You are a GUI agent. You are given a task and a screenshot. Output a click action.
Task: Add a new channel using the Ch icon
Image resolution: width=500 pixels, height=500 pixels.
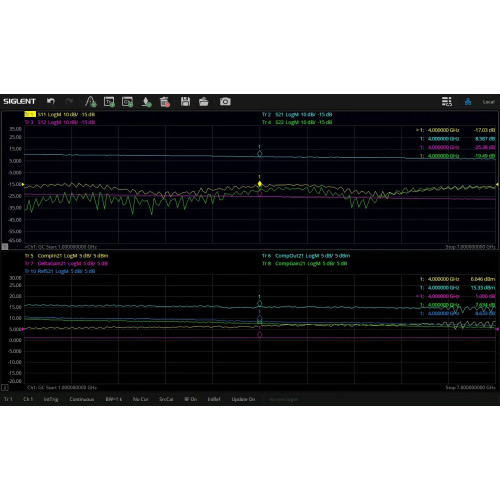click(x=127, y=102)
